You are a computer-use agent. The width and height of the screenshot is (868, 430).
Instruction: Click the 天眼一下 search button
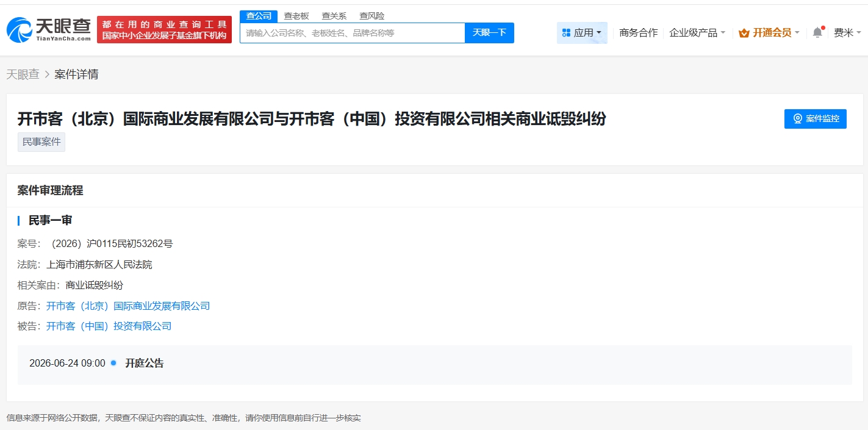coord(489,33)
